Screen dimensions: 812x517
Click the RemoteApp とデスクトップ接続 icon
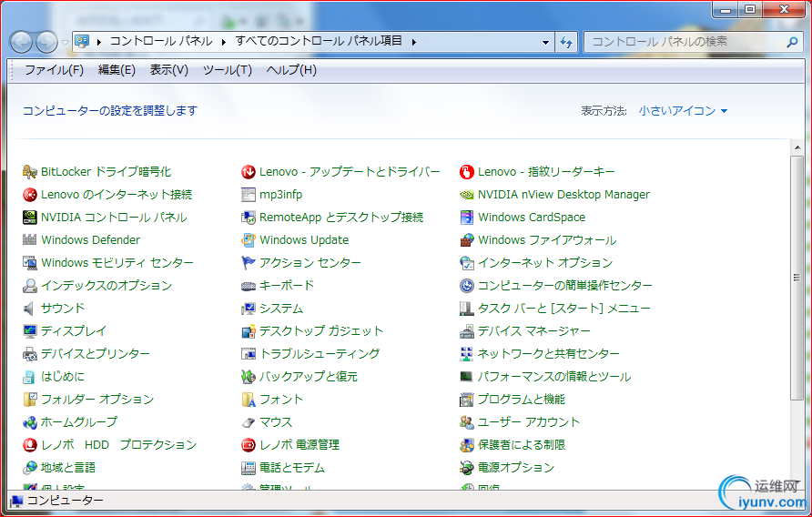tap(249, 218)
